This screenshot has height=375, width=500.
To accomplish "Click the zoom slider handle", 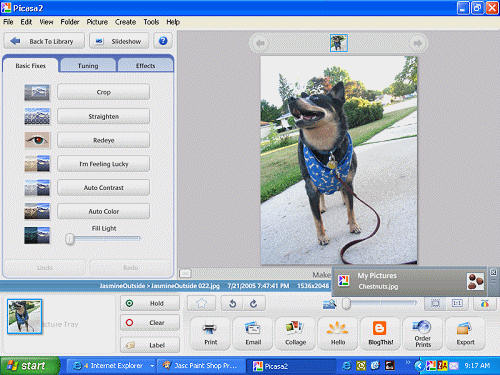I will (347, 303).
